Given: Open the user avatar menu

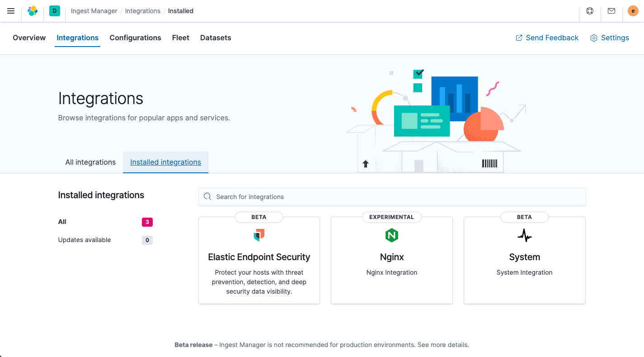Looking at the screenshot, I should pos(633,11).
